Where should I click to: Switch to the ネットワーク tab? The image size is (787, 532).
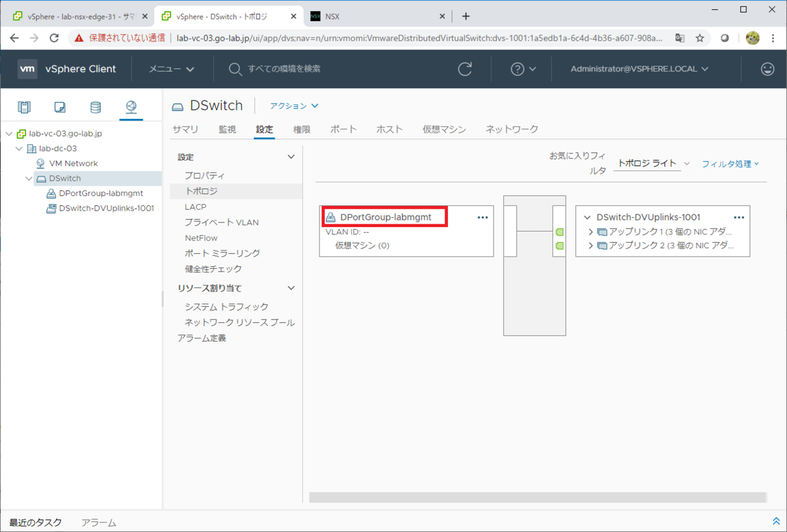click(512, 129)
